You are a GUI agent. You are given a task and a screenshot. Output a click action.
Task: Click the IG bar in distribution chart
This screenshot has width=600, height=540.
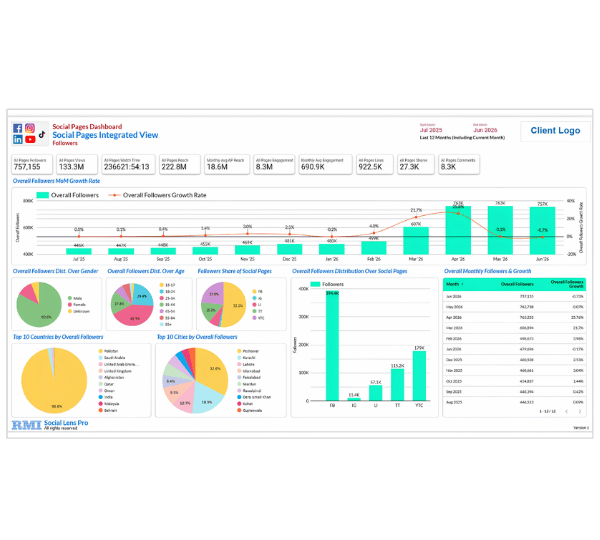point(354,399)
